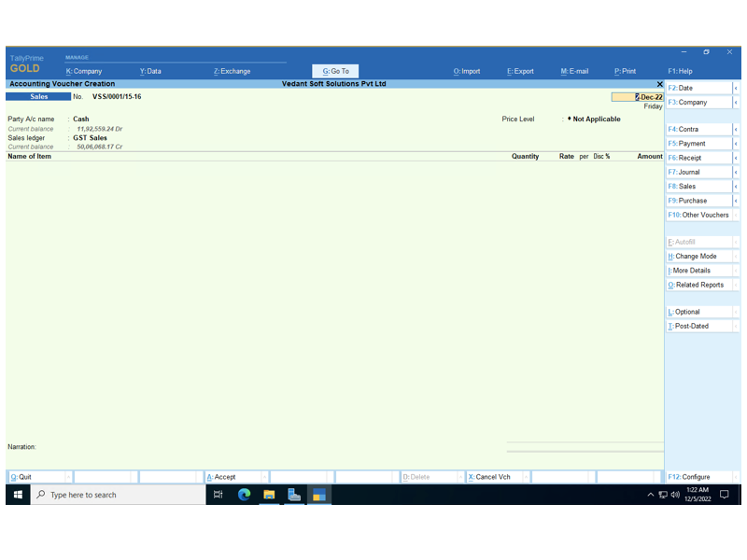
Task: Switch to TallyPrime taskbar icon
Action: [318, 495]
